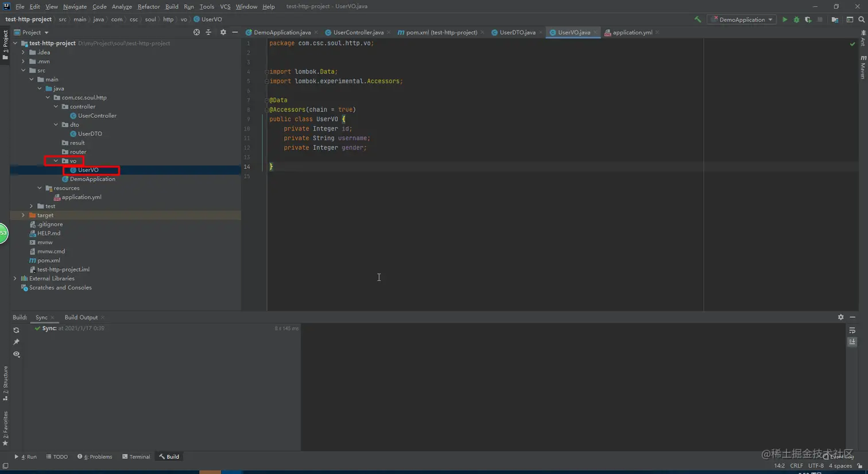The image size is (868, 474).
Task: Rerun sync in Build panel
Action: [x=16, y=330]
